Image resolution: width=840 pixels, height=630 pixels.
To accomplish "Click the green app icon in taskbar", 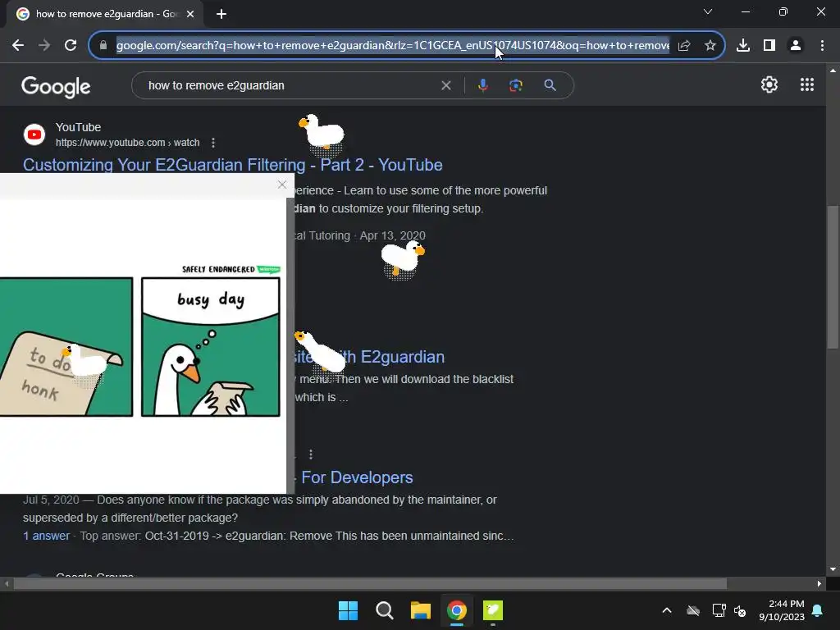I will pyautogui.click(x=493, y=610).
